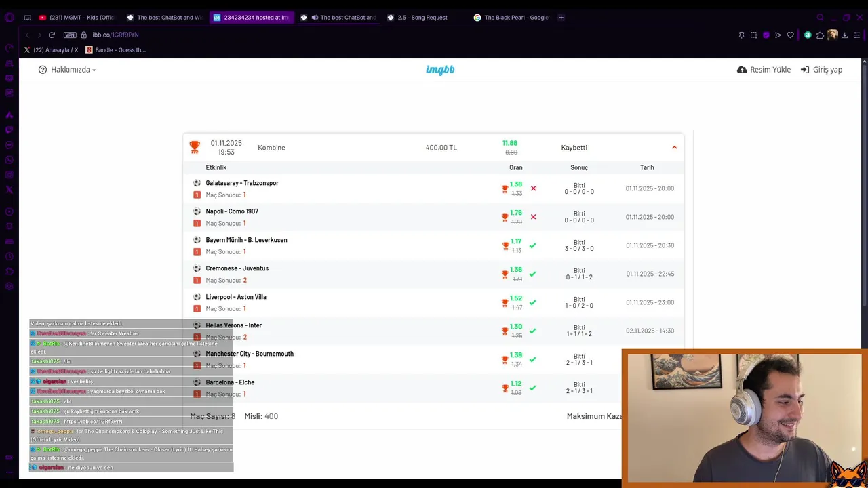Mute the audio speaker icon on ChatBot tab
868x488 pixels.
tap(315, 18)
